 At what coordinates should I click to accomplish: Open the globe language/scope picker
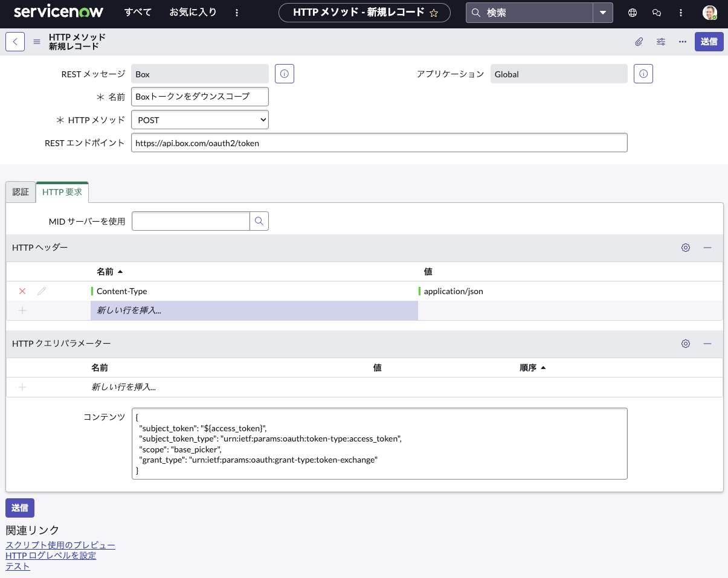633,13
